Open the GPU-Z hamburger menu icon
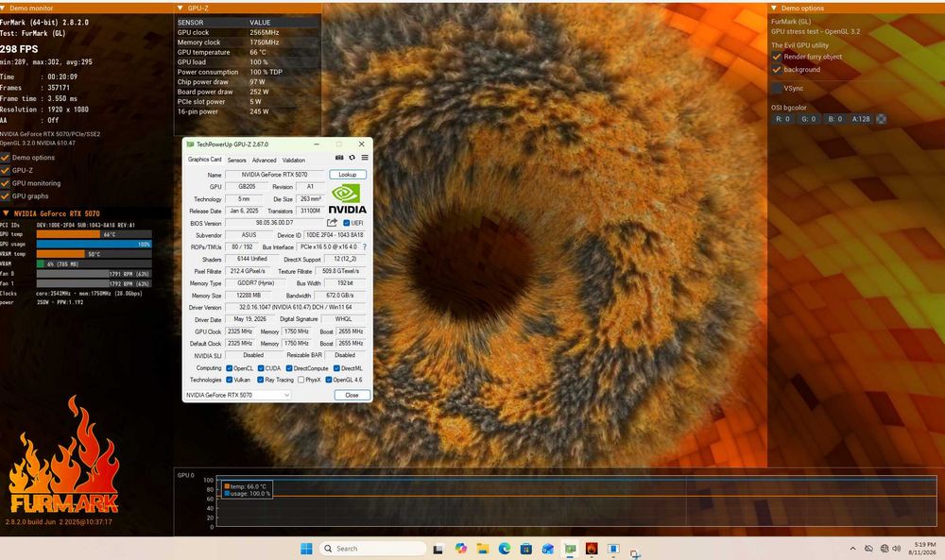Viewport: 945px width, 560px height. pyautogui.click(x=365, y=158)
